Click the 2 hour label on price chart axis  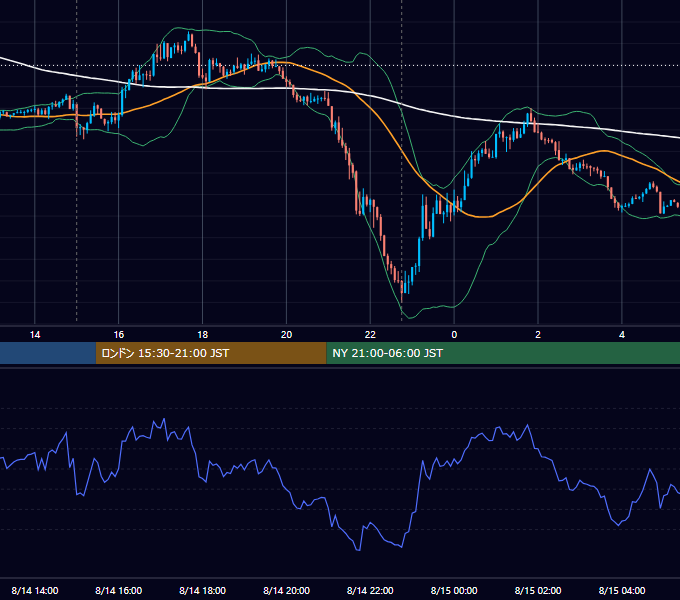click(538, 335)
